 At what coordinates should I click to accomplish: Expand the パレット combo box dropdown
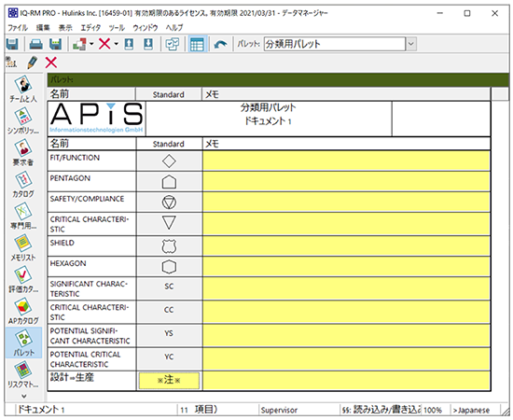coord(411,44)
